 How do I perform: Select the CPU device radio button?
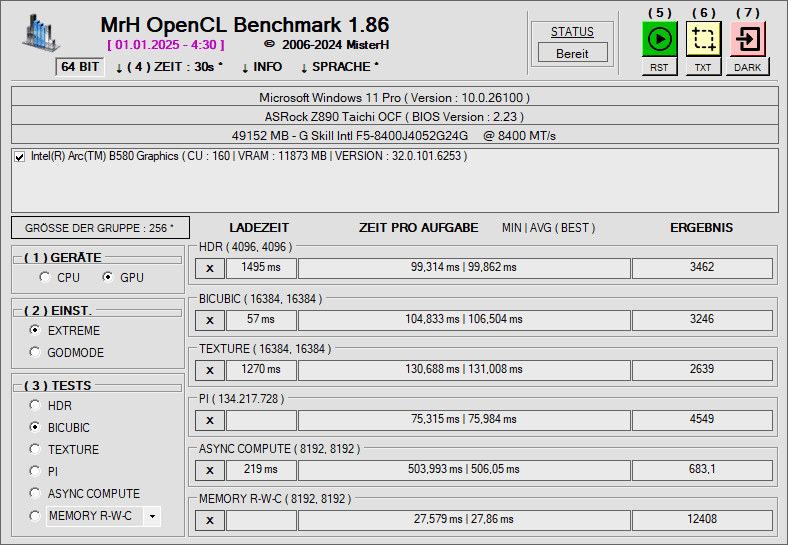point(45,277)
